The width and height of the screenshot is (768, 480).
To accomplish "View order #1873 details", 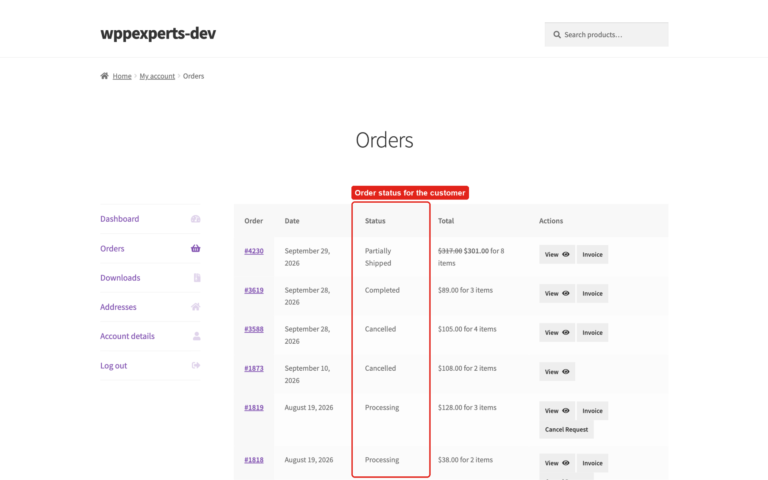I will point(557,372).
